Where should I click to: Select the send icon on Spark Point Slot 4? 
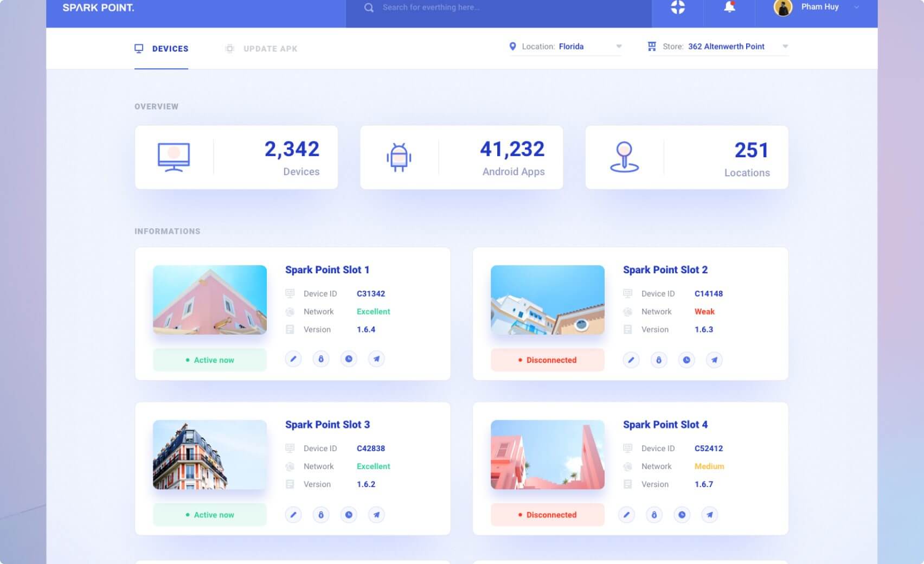710,514
